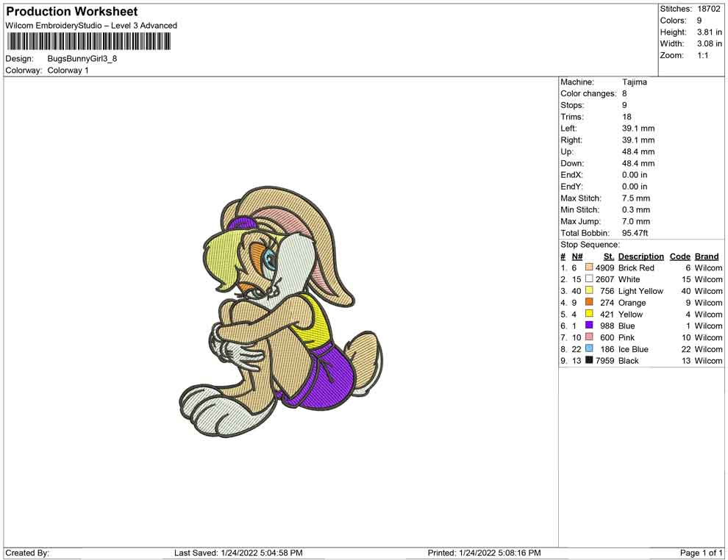Click 'Wilcom EmbroideryStudio – Level 3 Advanced' text

(91, 26)
